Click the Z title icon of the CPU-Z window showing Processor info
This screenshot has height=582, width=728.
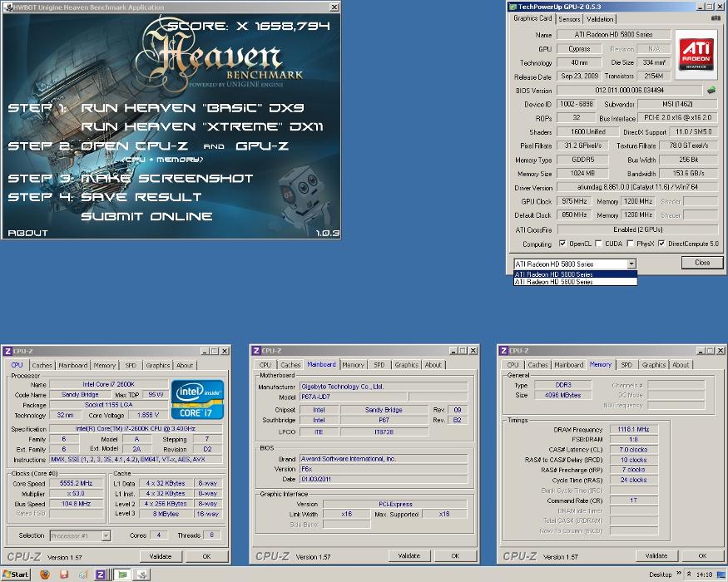[x=7, y=351]
